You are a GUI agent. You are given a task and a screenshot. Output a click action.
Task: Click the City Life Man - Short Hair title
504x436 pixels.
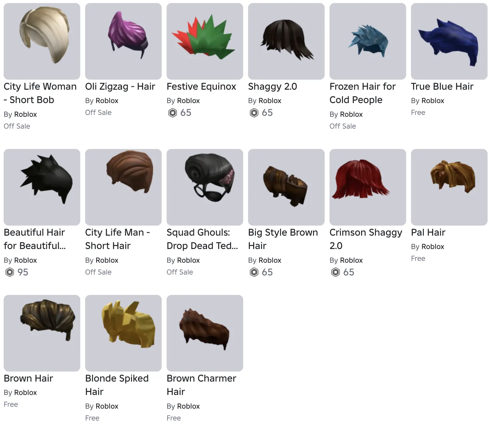(117, 239)
